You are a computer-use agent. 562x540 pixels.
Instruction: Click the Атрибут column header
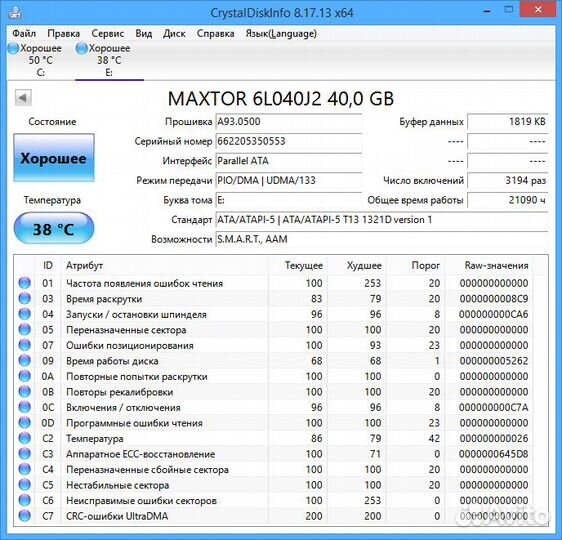pos(164,266)
